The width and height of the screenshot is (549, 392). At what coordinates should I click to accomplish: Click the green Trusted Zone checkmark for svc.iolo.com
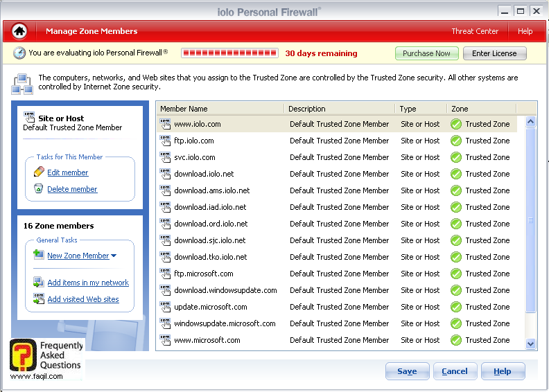pyautogui.click(x=455, y=157)
